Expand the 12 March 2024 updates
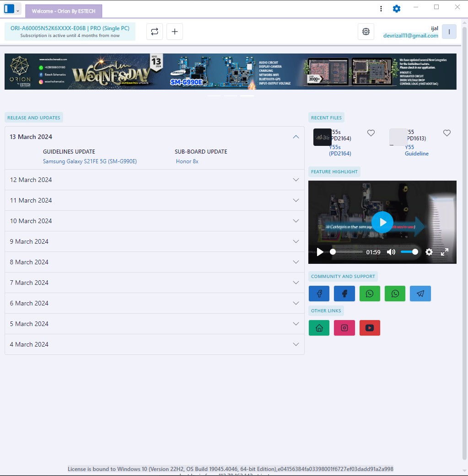 pyautogui.click(x=154, y=180)
